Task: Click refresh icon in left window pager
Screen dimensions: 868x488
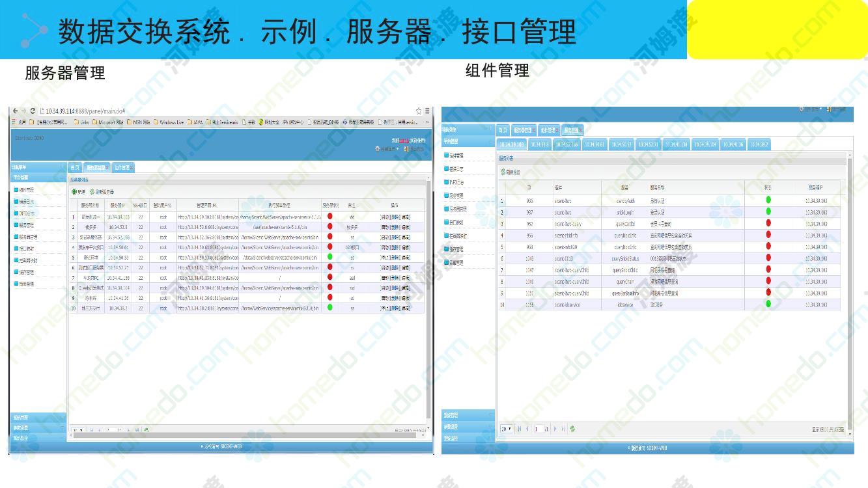Action: tap(147, 429)
